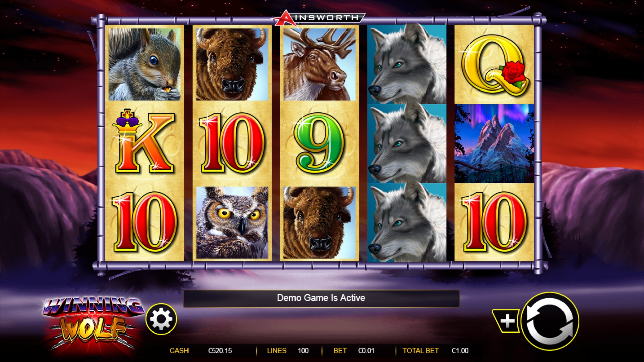Click the squirrel symbol on reel one
Image resolution: width=644 pixels, height=362 pixels.
coord(145,64)
